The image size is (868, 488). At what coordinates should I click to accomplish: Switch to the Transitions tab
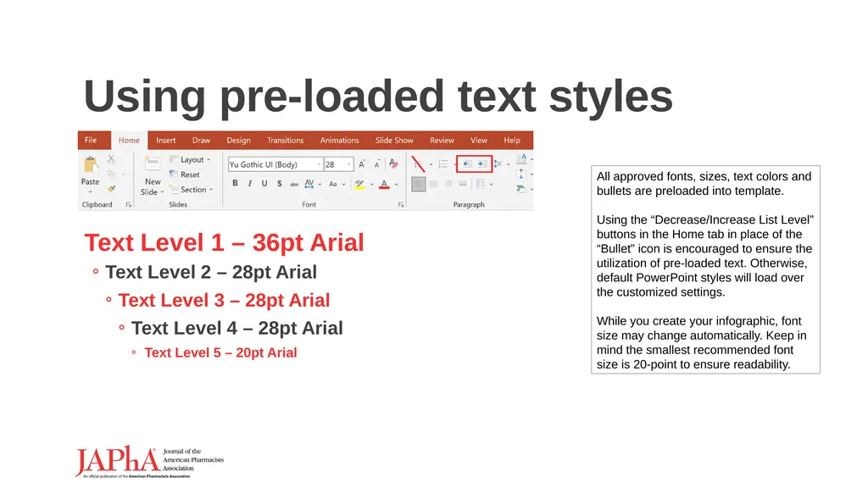click(285, 140)
